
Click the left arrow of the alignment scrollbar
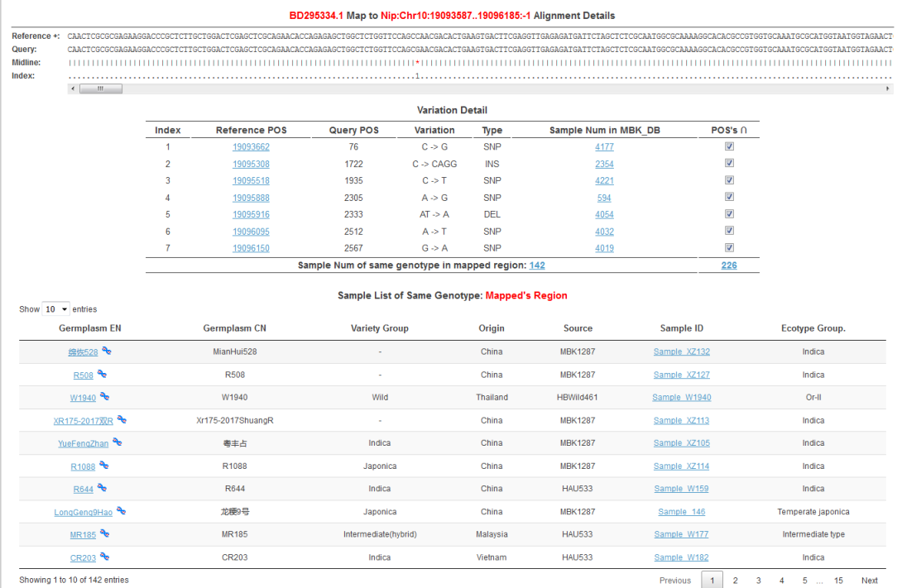pyautogui.click(x=73, y=88)
